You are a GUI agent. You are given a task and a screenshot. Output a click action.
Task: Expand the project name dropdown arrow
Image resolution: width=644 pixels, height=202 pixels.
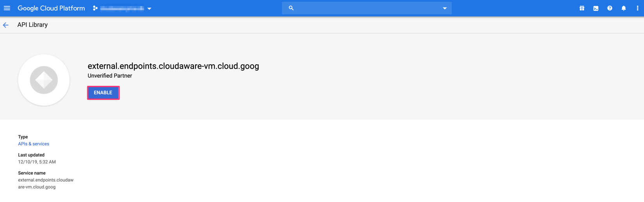tap(149, 9)
